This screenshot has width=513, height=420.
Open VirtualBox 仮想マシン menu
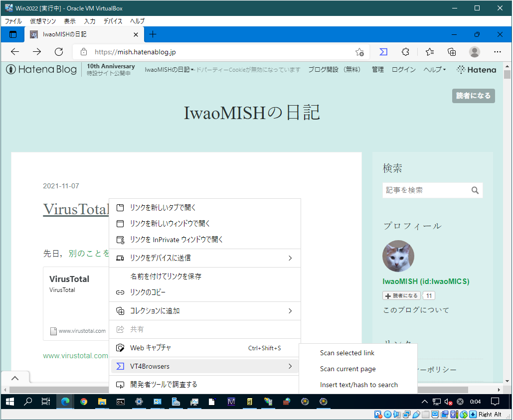43,21
